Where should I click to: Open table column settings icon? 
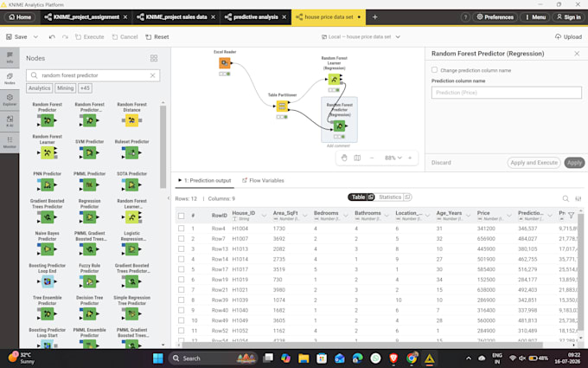click(x=578, y=198)
